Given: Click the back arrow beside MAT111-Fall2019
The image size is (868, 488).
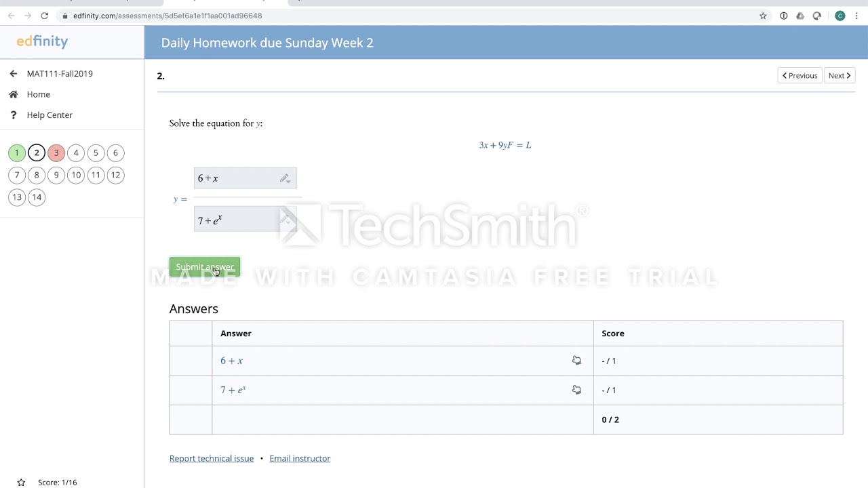Looking at the screenshot, I should [14, 74].
